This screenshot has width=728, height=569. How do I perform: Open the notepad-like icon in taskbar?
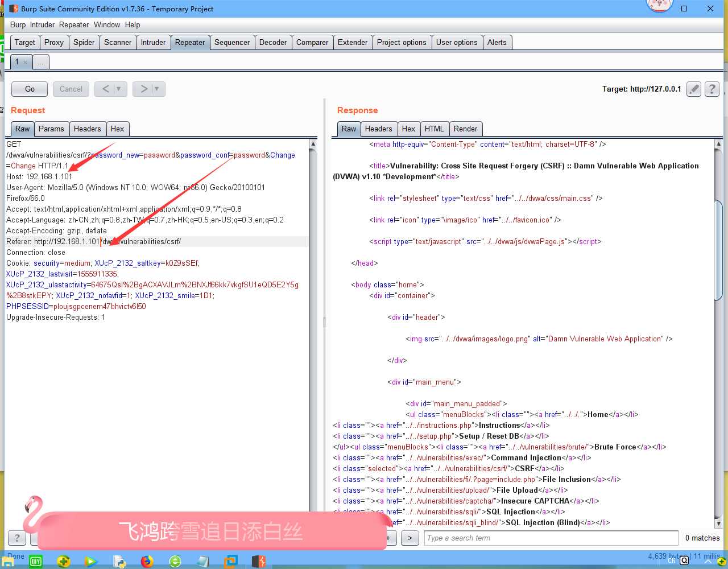[x=202, y=561]
